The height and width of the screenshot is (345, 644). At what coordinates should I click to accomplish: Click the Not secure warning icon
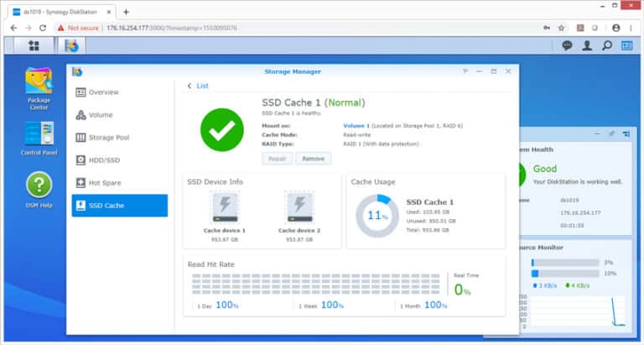click(60, 28)
